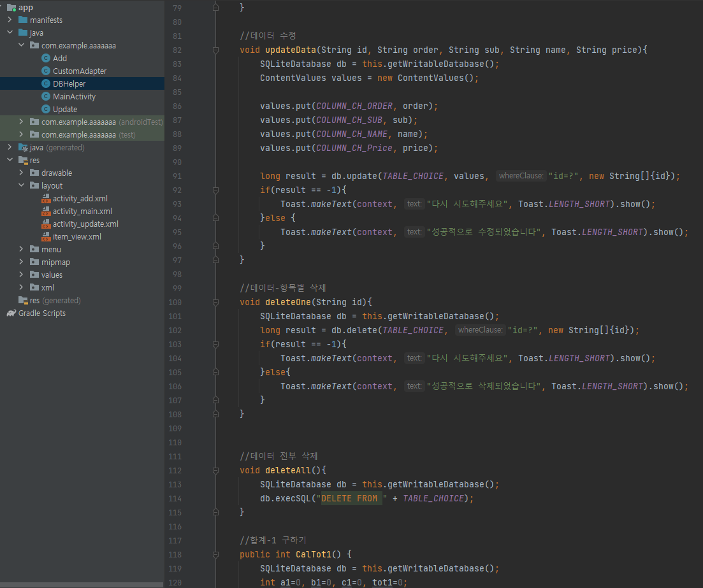The width and height of the screenshot is (703, 588).
Task: Fold the CalTot1 method at line 118
Action: coord(215,555)
